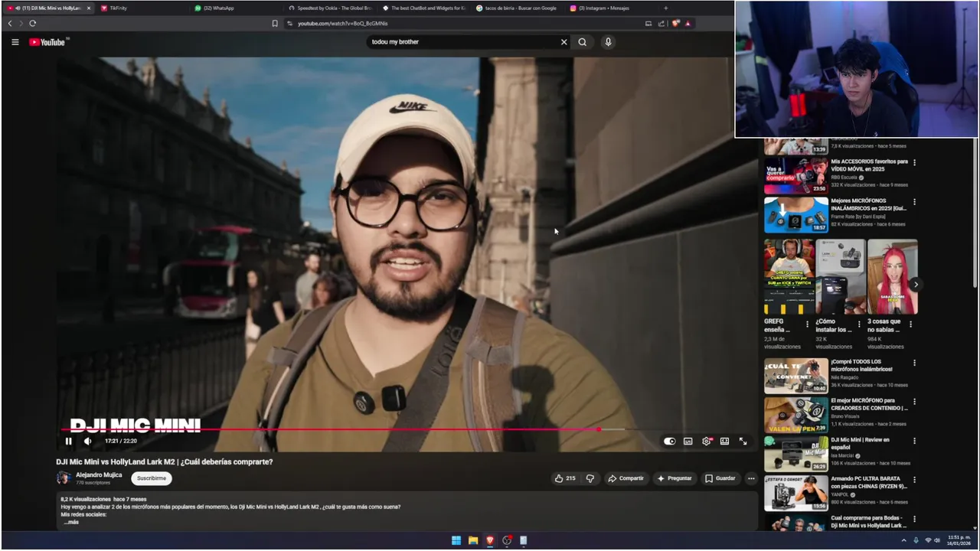This screenshot has height=551, width=980.
Task: Reload the page
Action: coord(33,23)
